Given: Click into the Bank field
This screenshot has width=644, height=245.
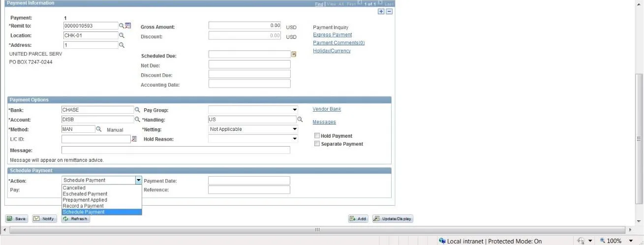Looking at the screenshot, I should [x=97, y=110].
